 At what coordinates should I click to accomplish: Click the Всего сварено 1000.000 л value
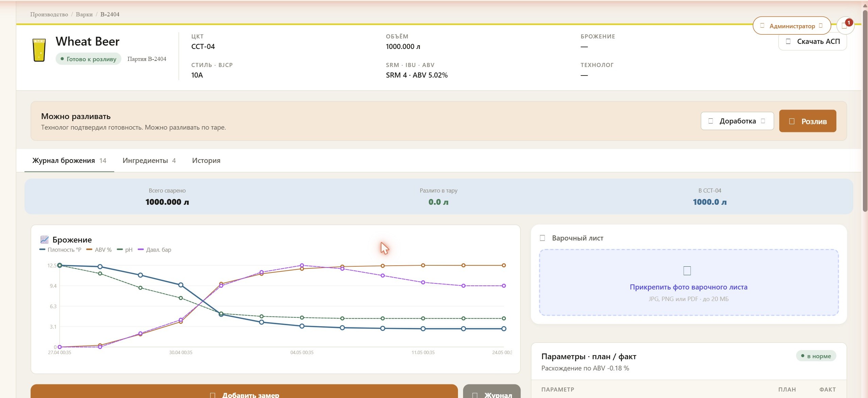click(x=167, y=202)
